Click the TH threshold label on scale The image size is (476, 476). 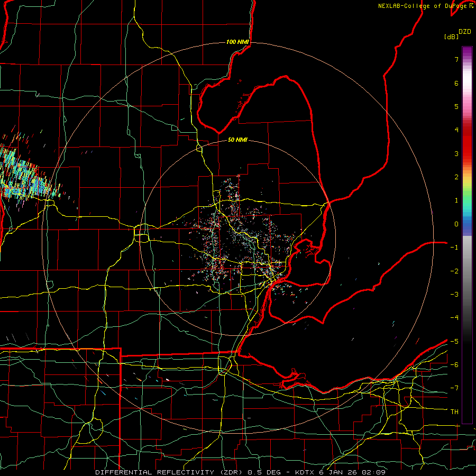(454, 412)
